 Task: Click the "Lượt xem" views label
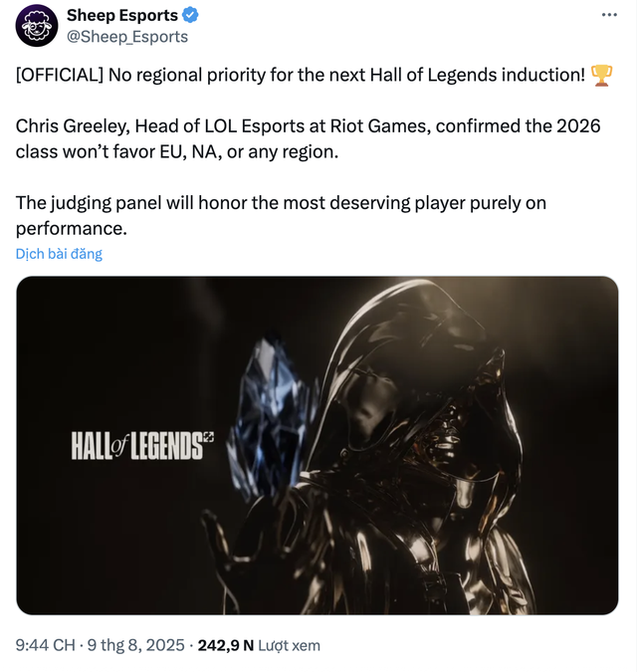[x=290, y=645]
